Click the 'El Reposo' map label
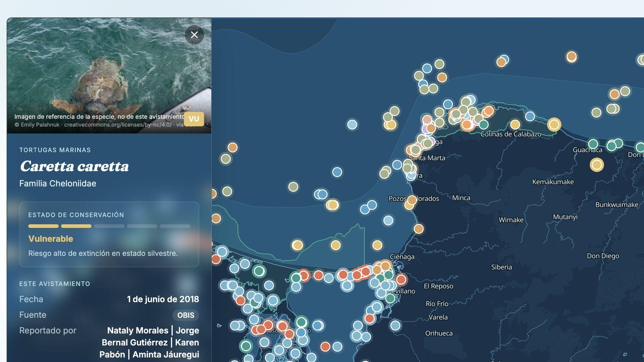The image size is (644, 362). click(x=438, y=286)
